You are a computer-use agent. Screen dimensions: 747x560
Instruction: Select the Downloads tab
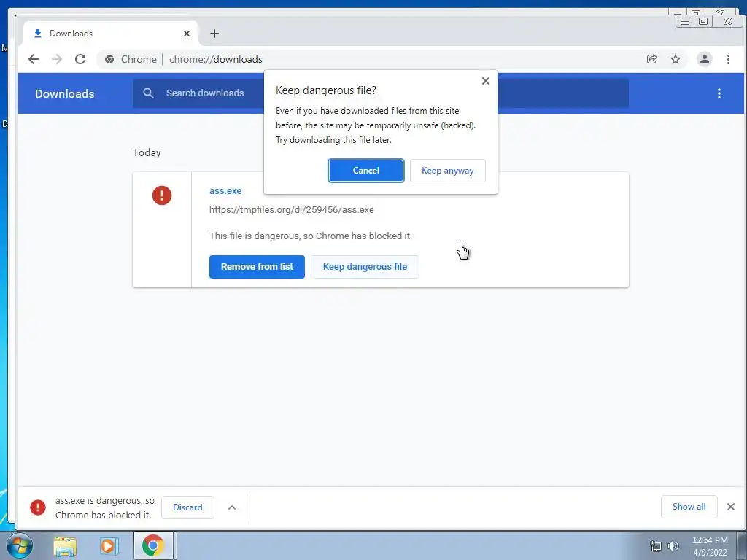111,34
